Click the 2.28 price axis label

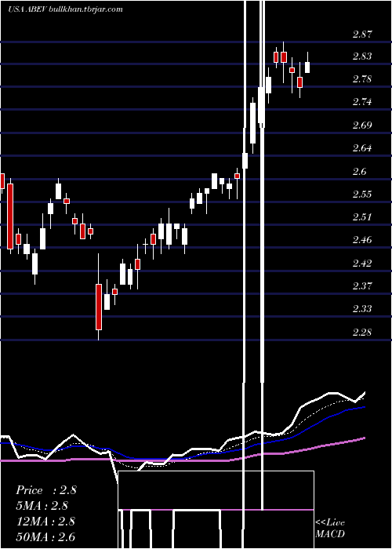click(x=362, y=332)
